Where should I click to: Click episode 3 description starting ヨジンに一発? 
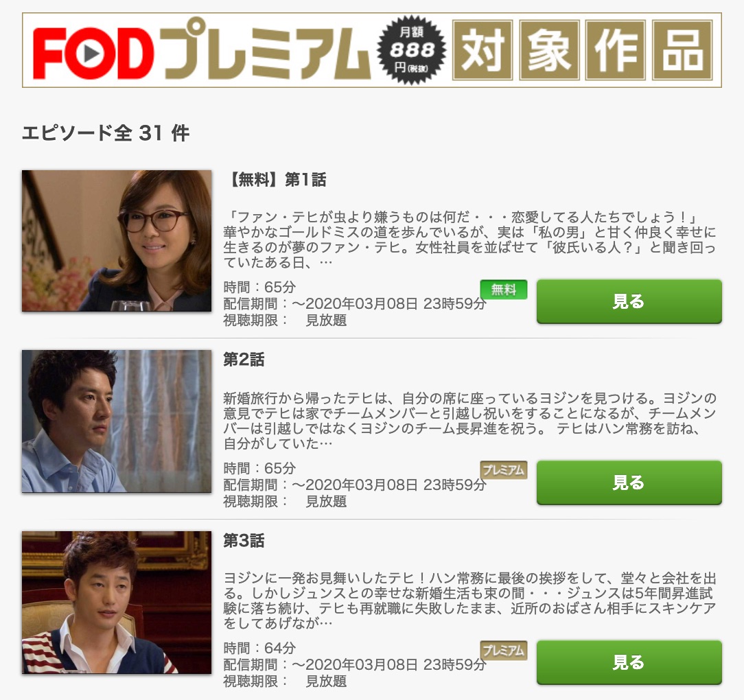pos(469,600)
